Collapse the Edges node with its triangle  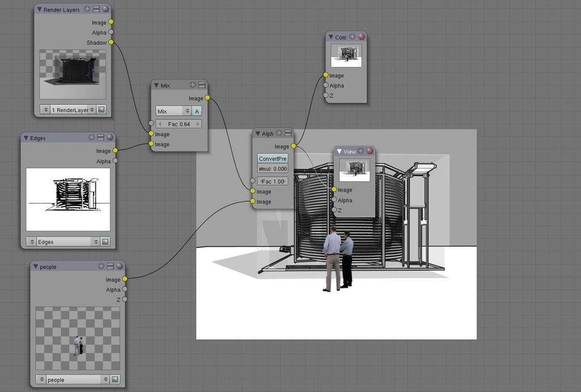(x=26, y=138)
